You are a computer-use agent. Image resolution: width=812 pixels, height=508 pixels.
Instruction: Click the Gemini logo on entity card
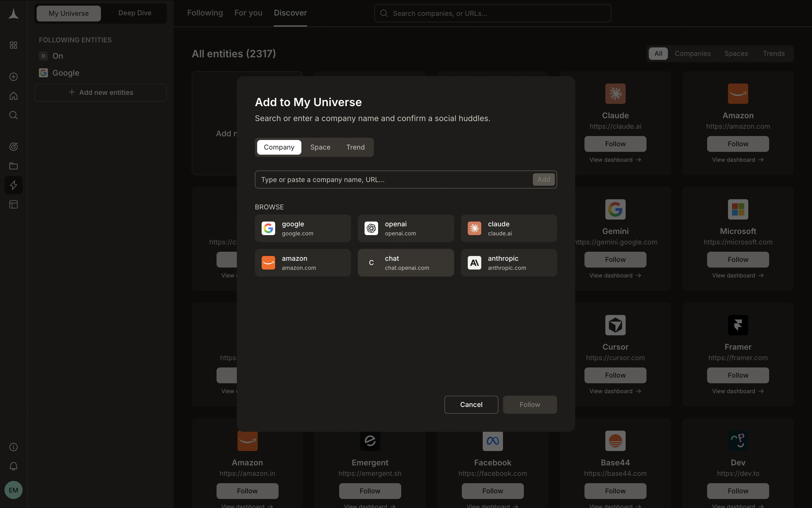[x=615, y=209]
